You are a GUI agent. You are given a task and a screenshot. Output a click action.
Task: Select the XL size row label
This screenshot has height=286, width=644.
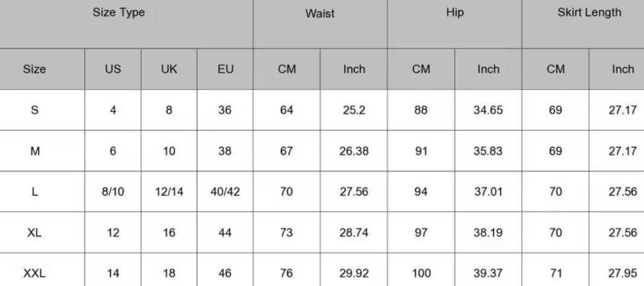[x=34, y=233]
